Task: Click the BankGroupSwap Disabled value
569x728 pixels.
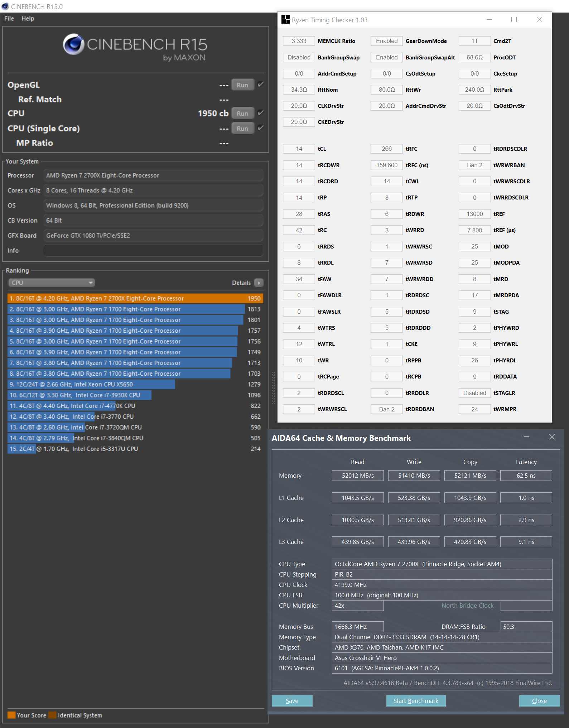Action: click(299, 57)
